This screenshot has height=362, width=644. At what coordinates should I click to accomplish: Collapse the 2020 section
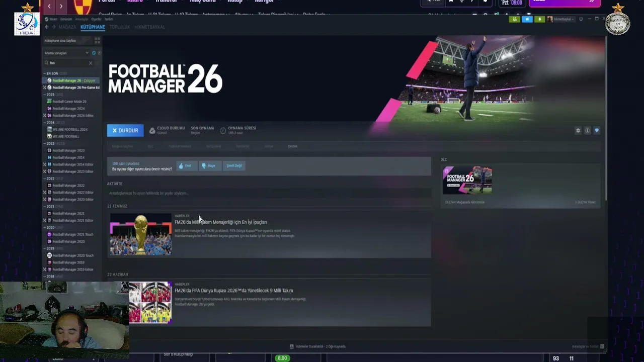[x=44, y=227]
